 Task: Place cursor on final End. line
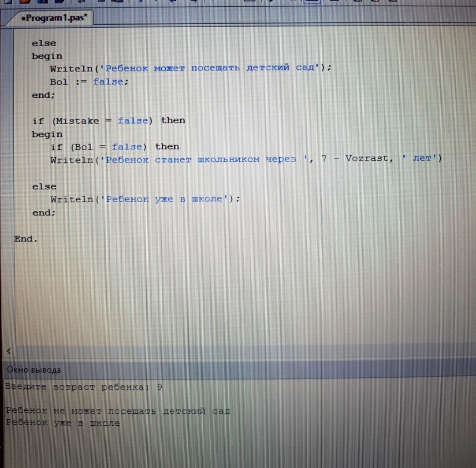tap(26, 239)
